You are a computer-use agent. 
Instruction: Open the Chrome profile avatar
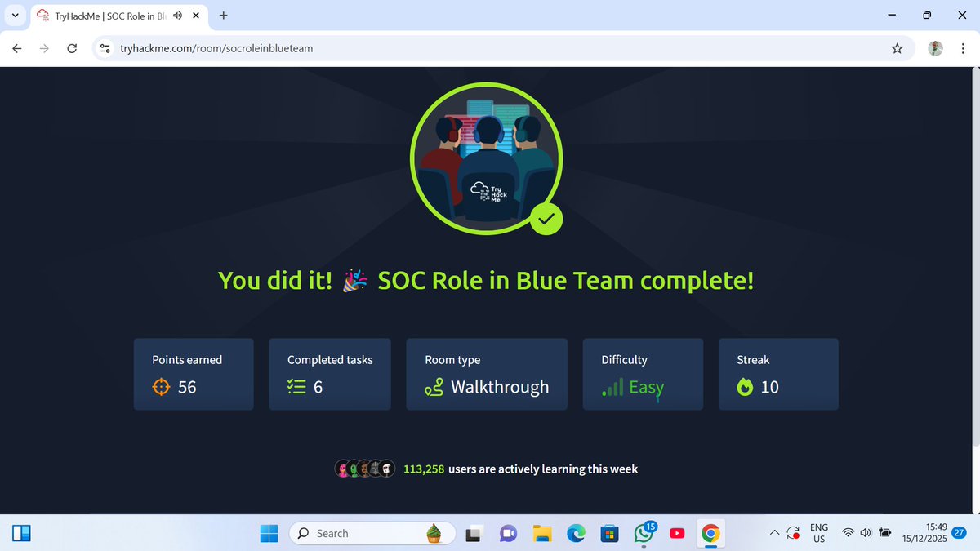(935, 48)
